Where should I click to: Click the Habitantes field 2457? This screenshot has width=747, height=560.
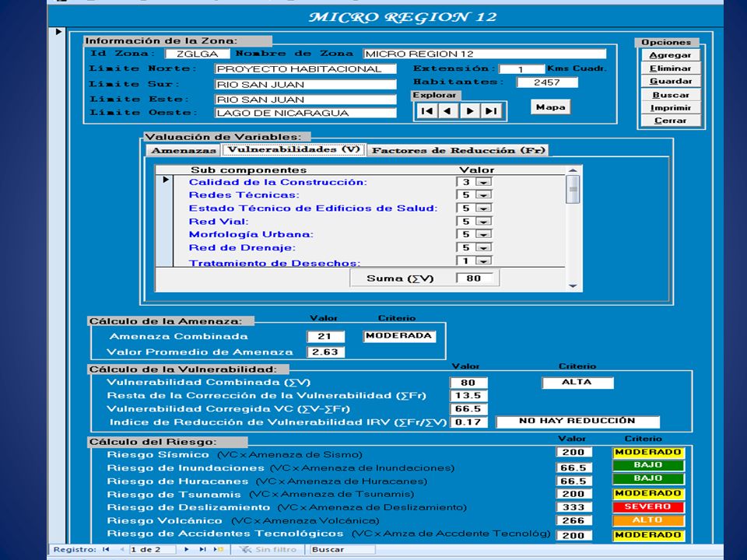pos(547,82)
